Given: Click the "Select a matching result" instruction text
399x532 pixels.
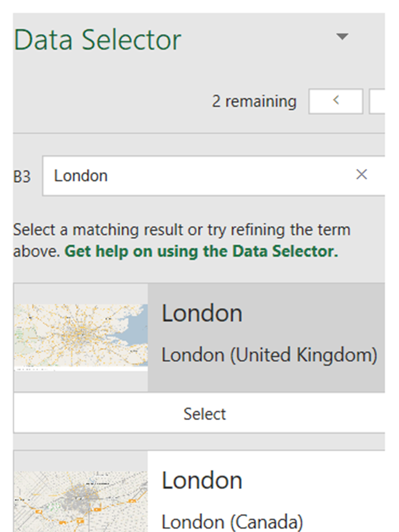Looking at the screenshot, I should coord(182,230).
